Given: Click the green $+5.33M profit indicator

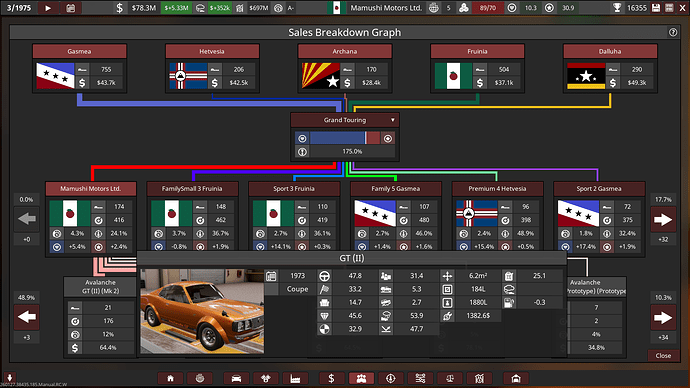Looking at the screenshot, I should click(176, 8).
